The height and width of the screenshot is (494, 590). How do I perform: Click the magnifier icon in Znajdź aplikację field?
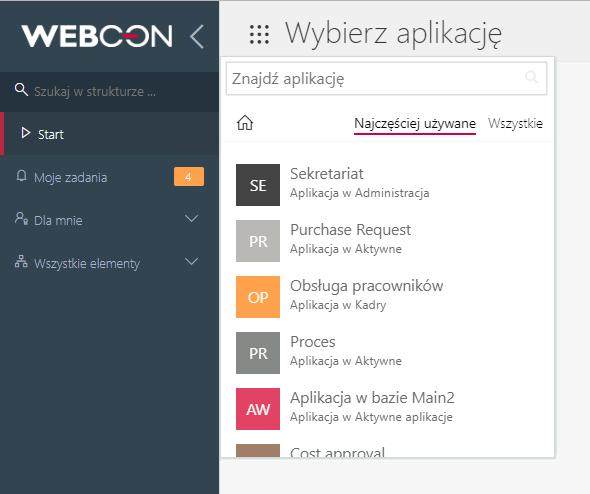[x=531, y=77]
